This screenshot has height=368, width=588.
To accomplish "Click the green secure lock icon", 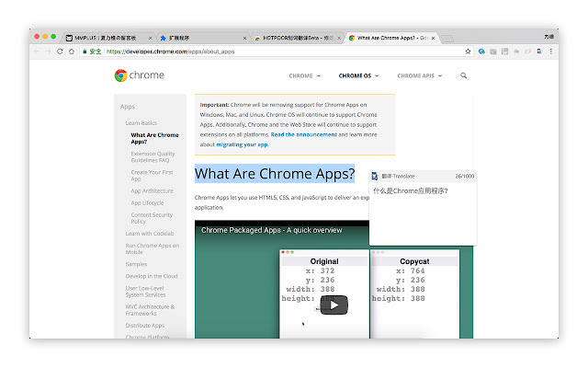I will point(85,52).
